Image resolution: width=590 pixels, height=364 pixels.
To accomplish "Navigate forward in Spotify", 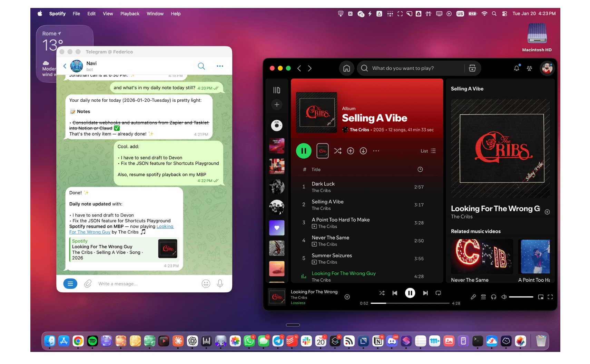I will (x=310, y=68).
